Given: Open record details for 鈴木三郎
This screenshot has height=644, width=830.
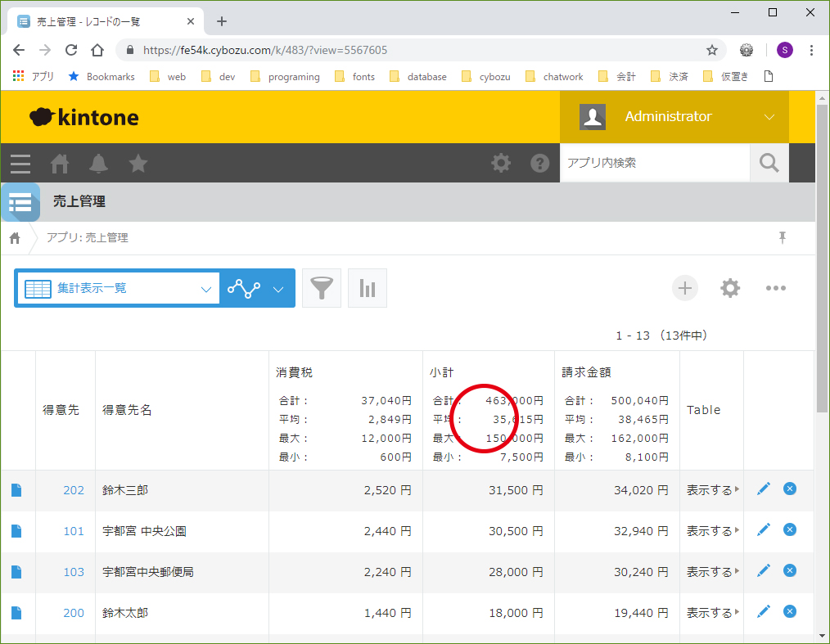Looking at the screenshot, I should (x=16, y=490).
